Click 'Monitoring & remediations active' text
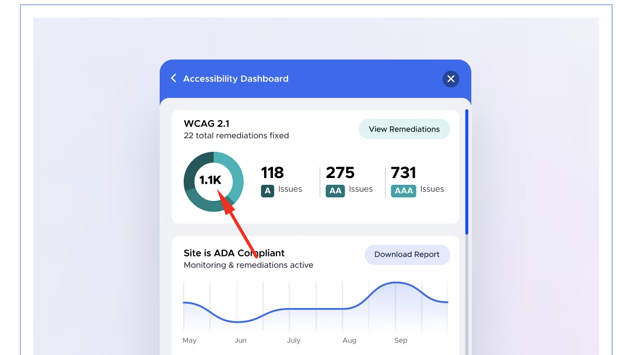 coord(248,265)
